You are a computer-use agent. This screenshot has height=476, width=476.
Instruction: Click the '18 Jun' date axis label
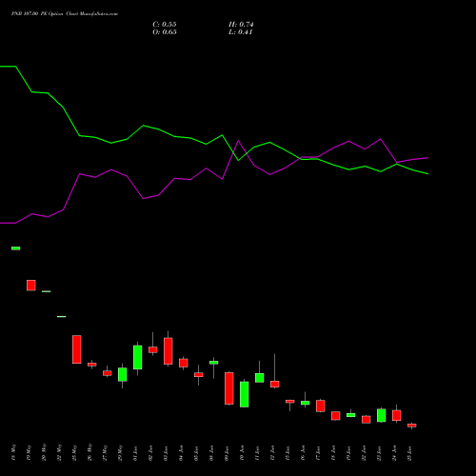(333, 453)
